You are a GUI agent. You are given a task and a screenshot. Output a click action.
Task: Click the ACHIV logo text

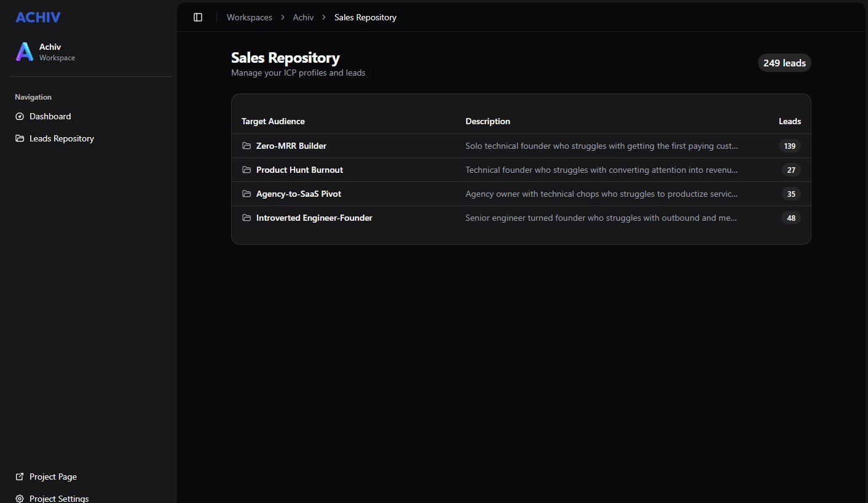(38, 17)
